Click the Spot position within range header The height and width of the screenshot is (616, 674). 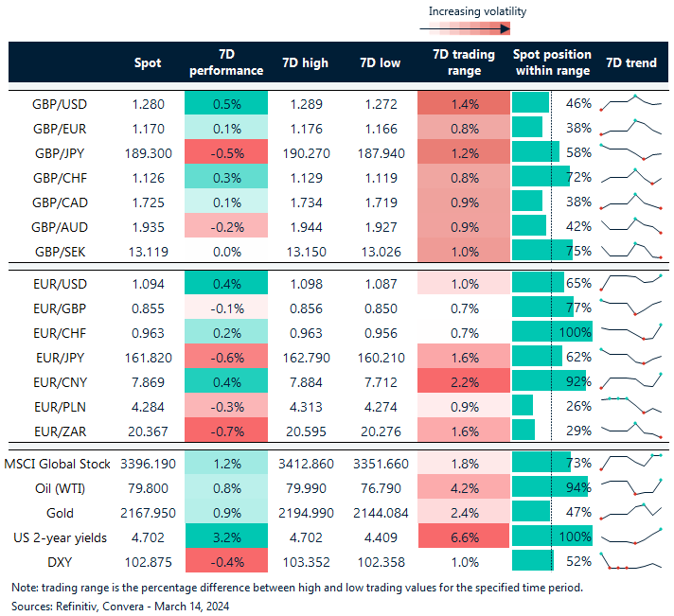click(x=551, y=63)
